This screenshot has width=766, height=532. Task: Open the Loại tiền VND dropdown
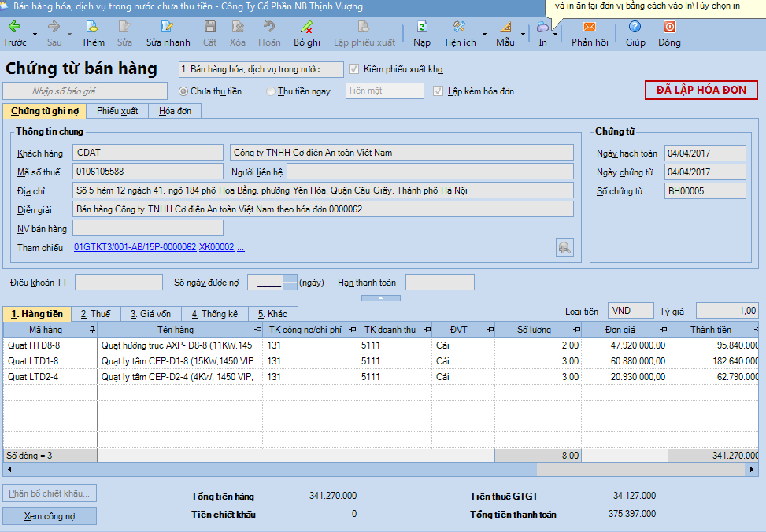point(631,311)
